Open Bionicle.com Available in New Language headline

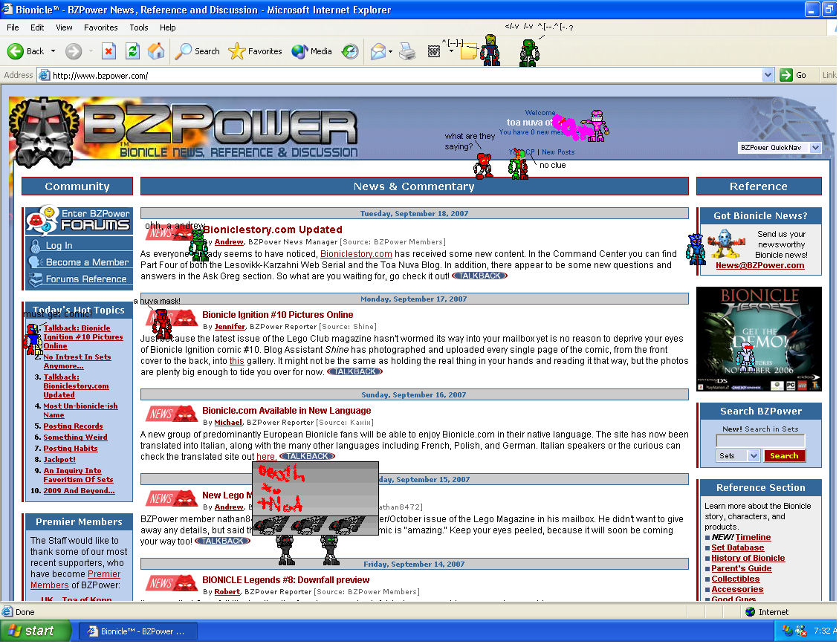pos(286,411)
